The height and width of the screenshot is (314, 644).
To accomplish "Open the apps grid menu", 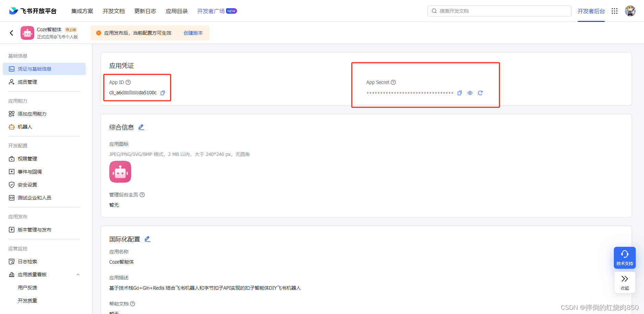I will [x=615, y=11].
